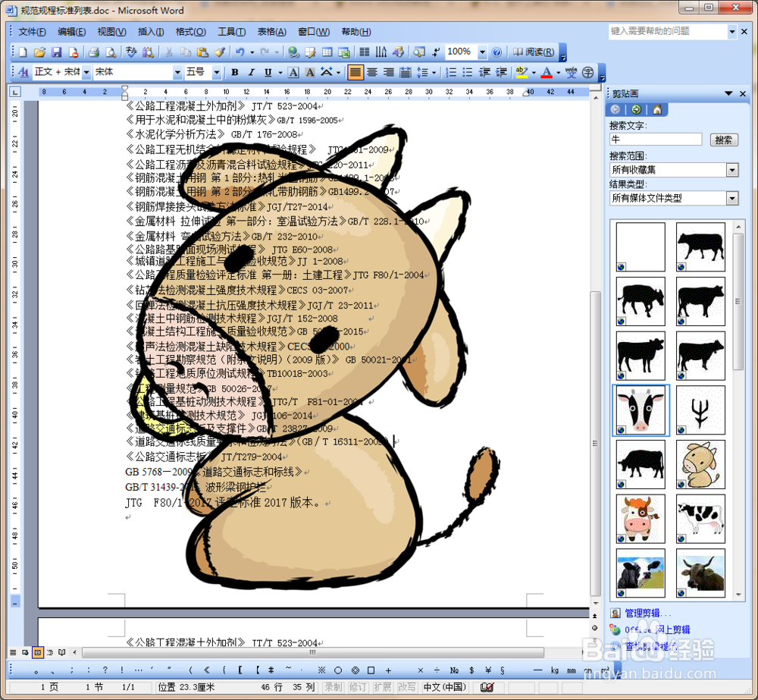Open the 格式 menu
This screenshot has width=758, height=700.
(190, 32)
